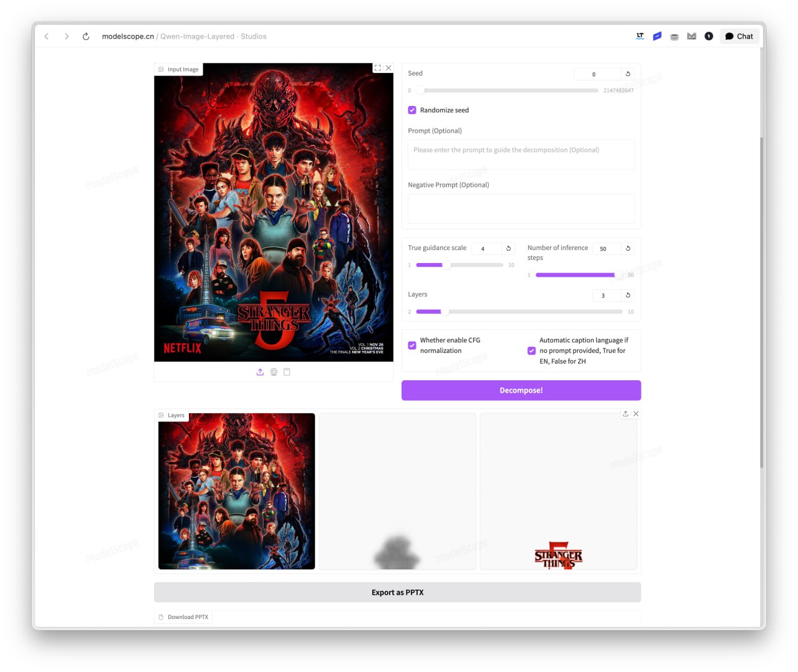The image size is (798, 672).
Task: Click modelscope.cn in the address bar
Action: [x=128, y=36]
